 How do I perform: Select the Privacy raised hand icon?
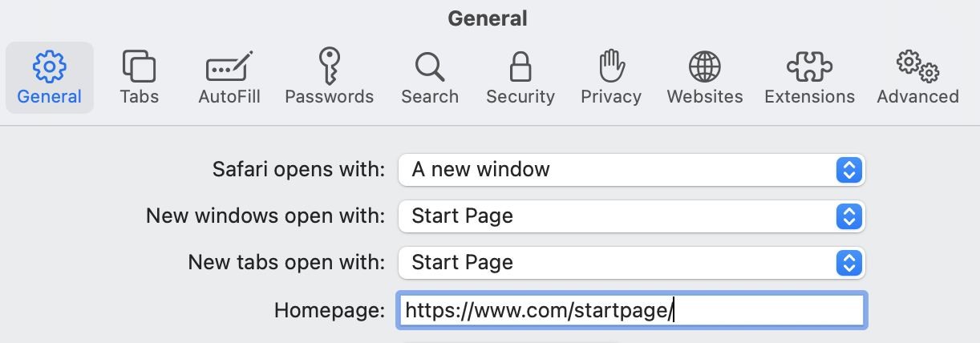click(x=611, y=65)
